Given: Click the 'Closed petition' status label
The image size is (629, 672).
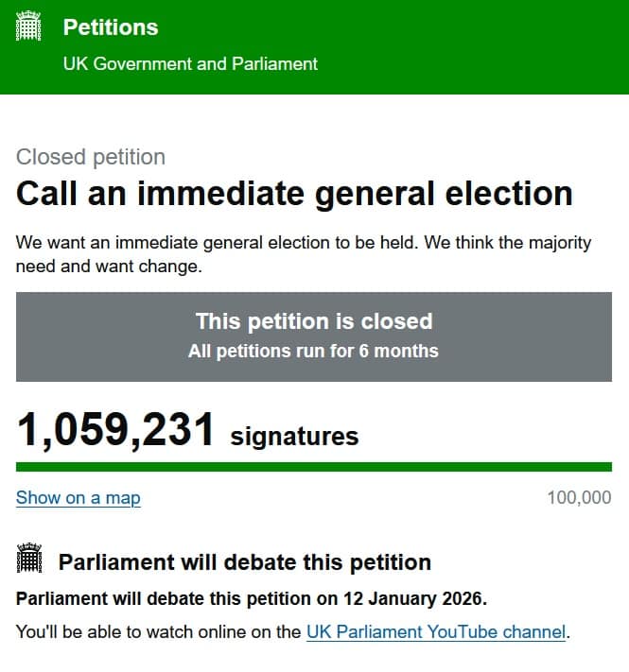Looking at the screenshot, I should (x=91, y=157).
